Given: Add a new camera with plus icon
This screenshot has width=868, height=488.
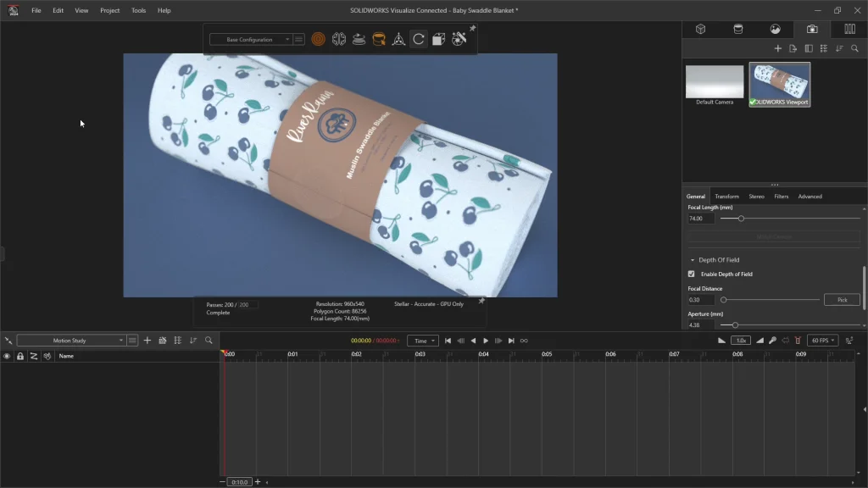Looking at the screenshot, I should (778, 48).
